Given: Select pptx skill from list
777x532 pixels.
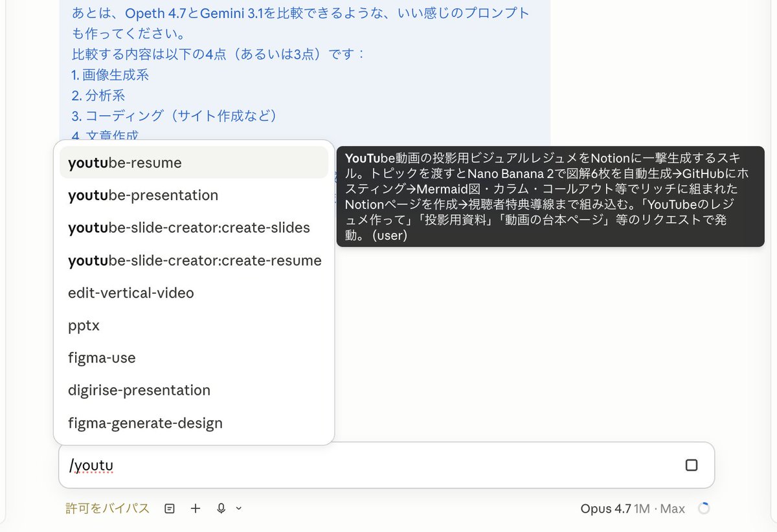Looking at the screenshot, I should (x=194, y=325).
